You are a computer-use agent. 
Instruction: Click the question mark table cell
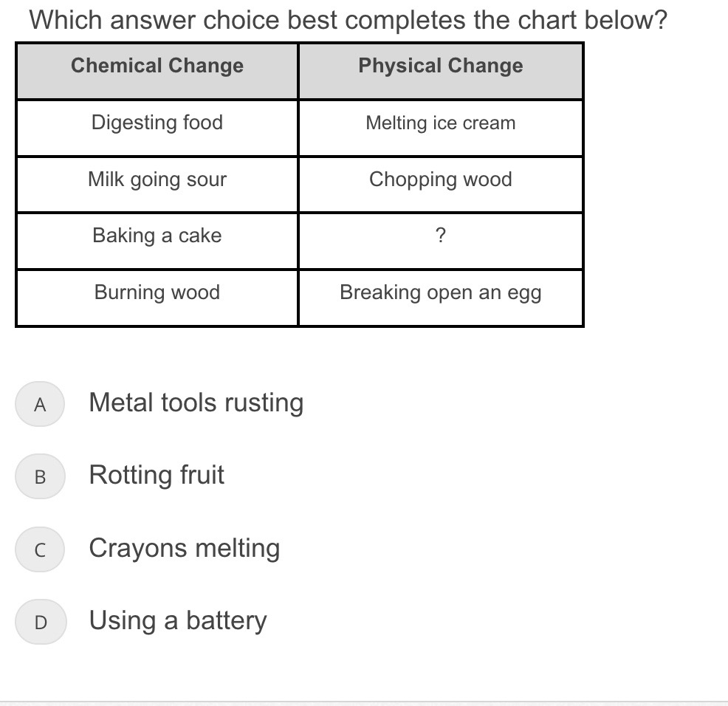point(441,241)
